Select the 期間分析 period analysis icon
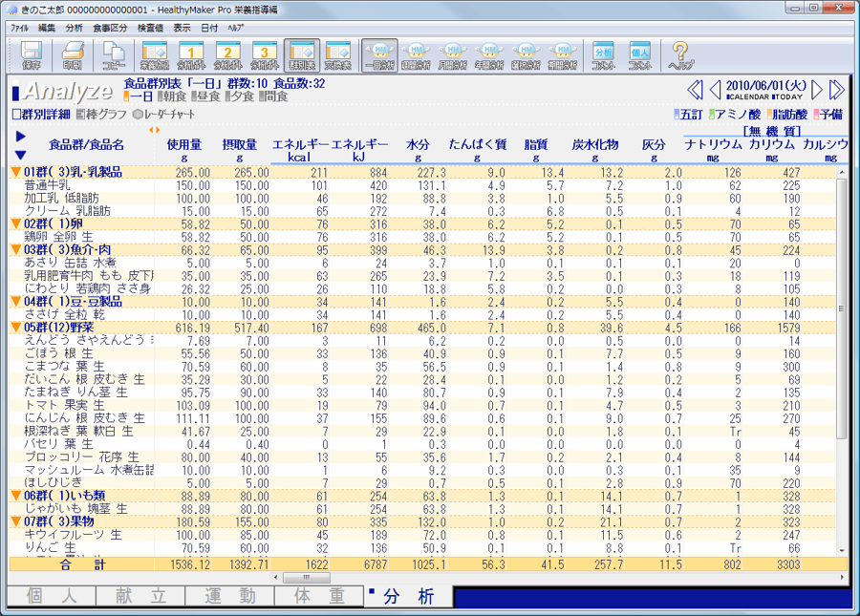 (563, 56)
